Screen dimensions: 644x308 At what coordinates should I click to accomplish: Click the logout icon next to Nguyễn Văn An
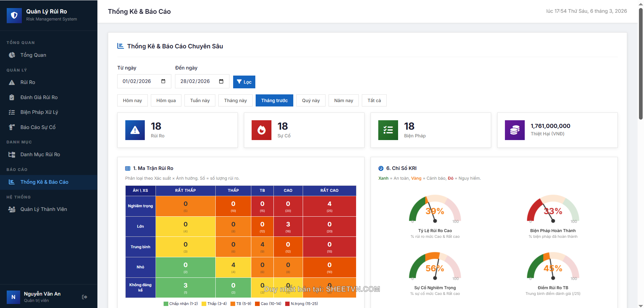tap(84, 297)
